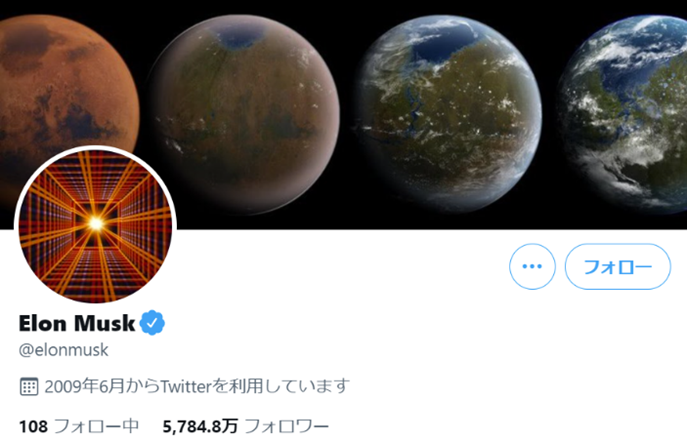This screenshot has width=687, height=441.
Task: Open the three-dot more options menu
Action: coord(532,266)
